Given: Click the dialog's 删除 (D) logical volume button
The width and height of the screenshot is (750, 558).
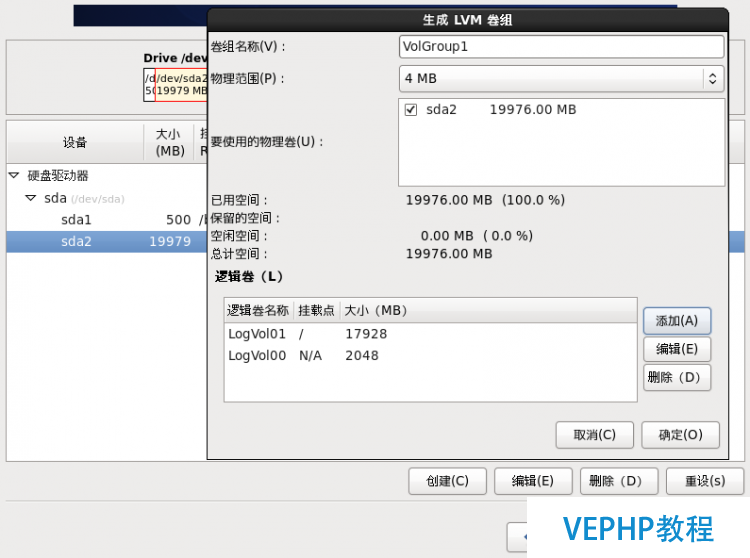Looking at the screenshot, I should (677, 377).
